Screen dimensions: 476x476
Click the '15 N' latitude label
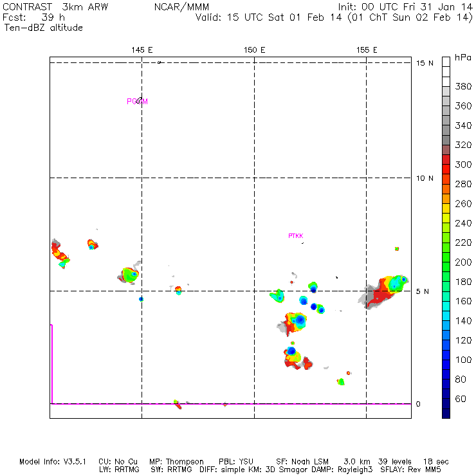[425, 63]
